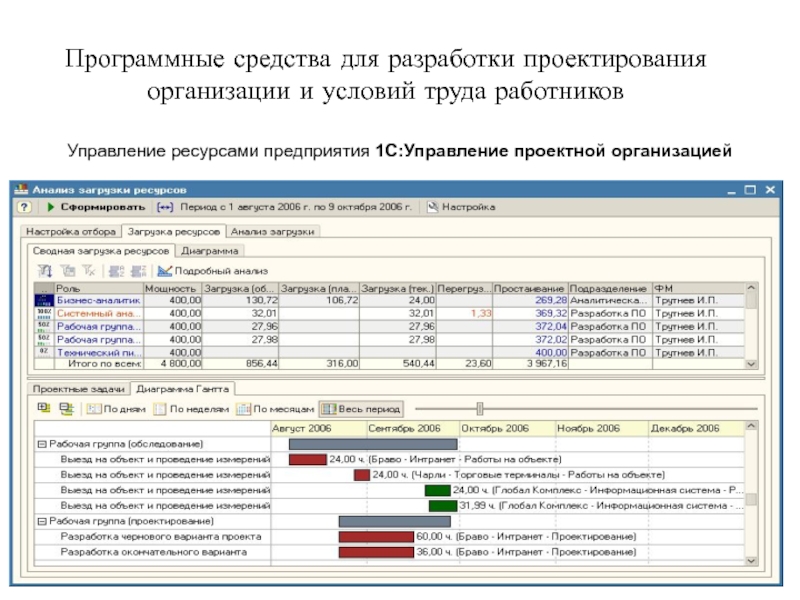This screenshot has height=600, width=800.
Task: Open the Анализ загрузки tab
Action: pyautogui.click(x=272, y=231)
